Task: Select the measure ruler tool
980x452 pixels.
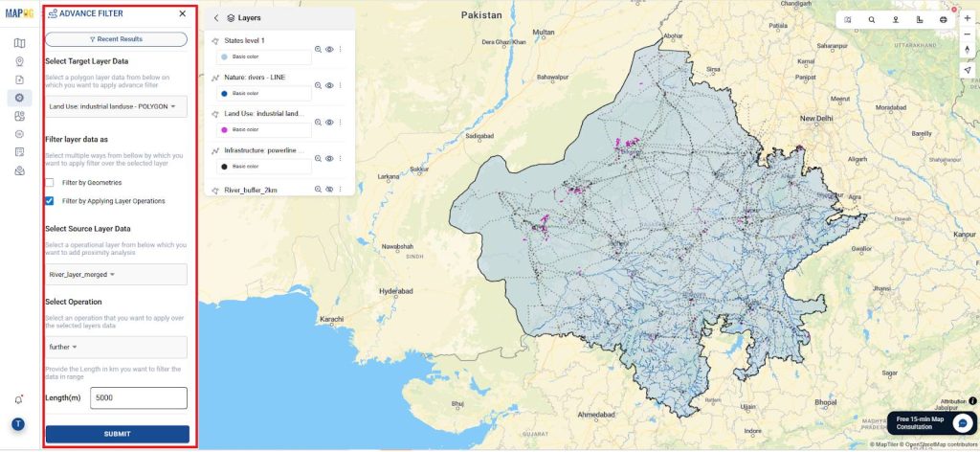Action: (920, 19)
